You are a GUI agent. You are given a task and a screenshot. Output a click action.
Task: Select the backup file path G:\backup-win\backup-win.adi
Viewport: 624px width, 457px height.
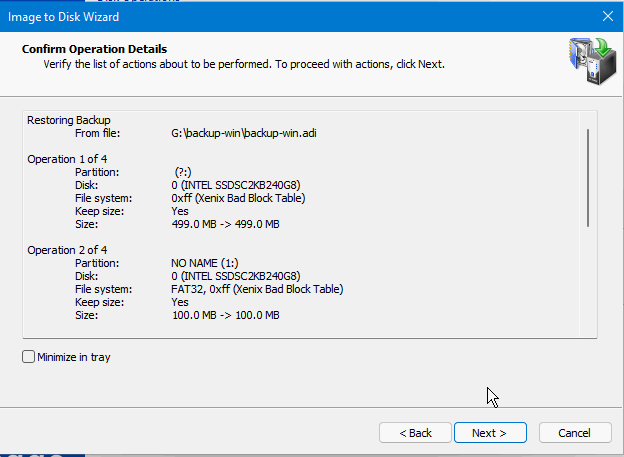click(x=244, y=133)
